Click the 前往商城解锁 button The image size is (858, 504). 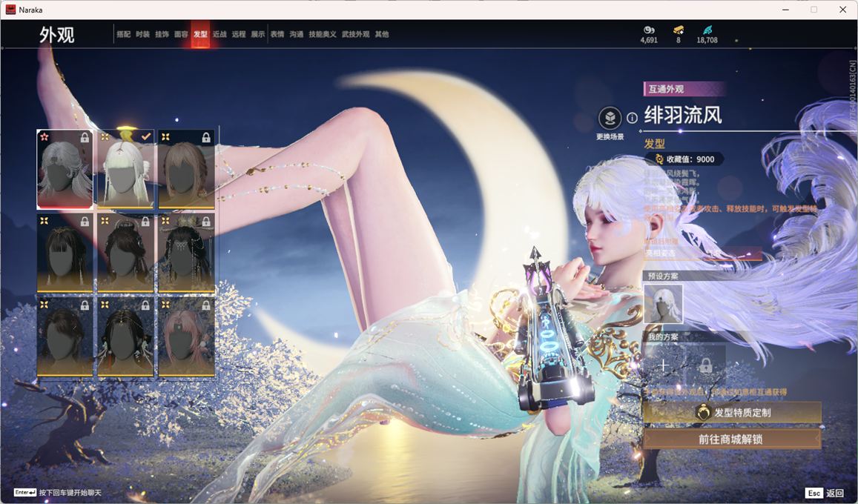coord(732,439)
